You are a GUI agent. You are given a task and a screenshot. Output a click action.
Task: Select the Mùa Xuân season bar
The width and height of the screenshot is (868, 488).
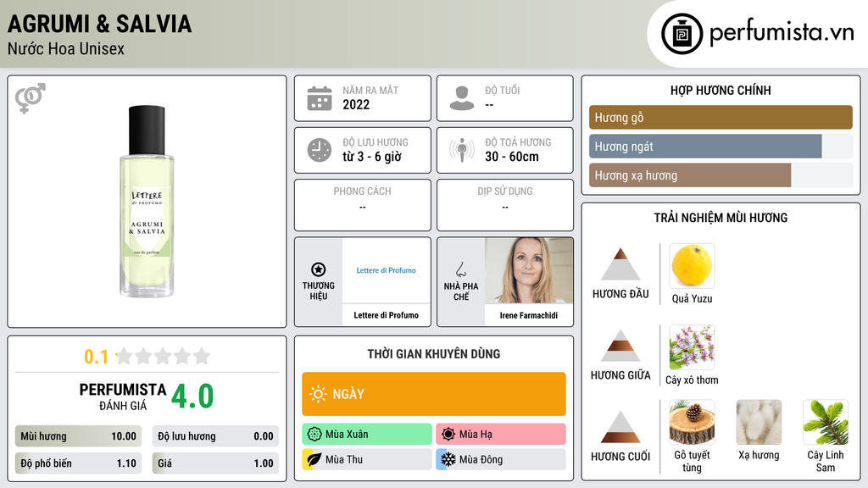pyautogui.click(x=367, y=435)
